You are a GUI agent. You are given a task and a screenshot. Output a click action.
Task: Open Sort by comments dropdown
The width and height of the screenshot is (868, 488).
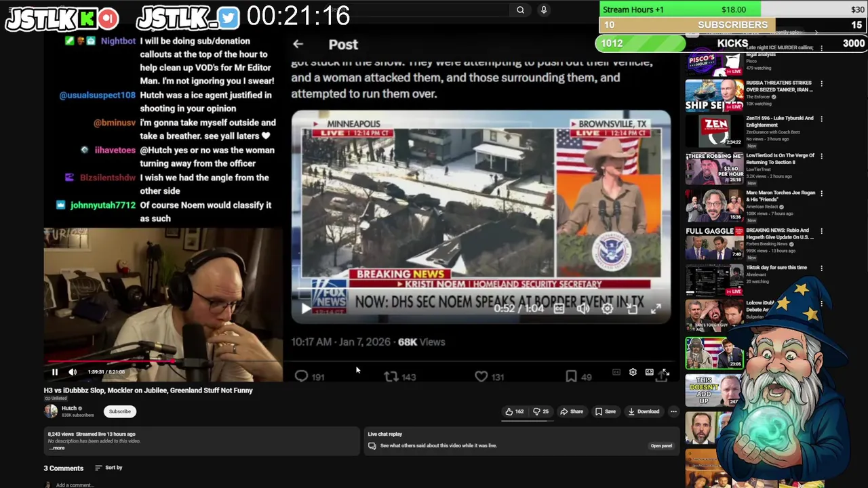click(x=108, y=468)
